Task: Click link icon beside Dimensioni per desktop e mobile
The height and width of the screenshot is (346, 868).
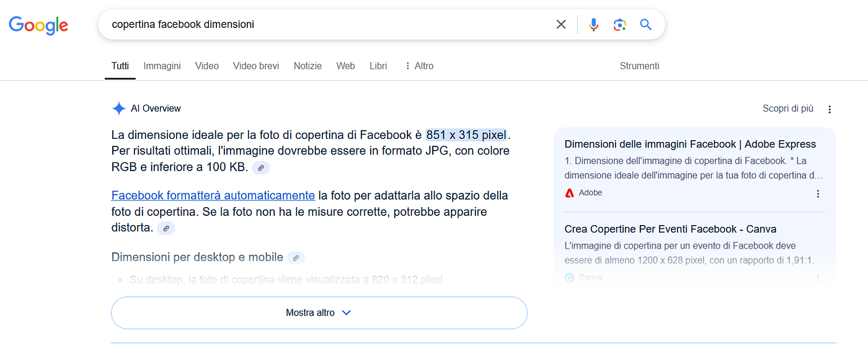Action: pos(296,257)
